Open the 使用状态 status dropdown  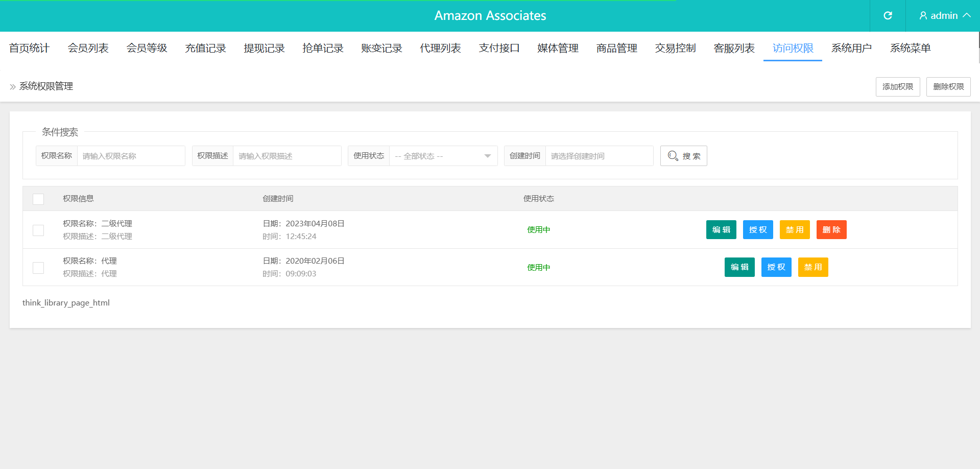tap(443, 156)
